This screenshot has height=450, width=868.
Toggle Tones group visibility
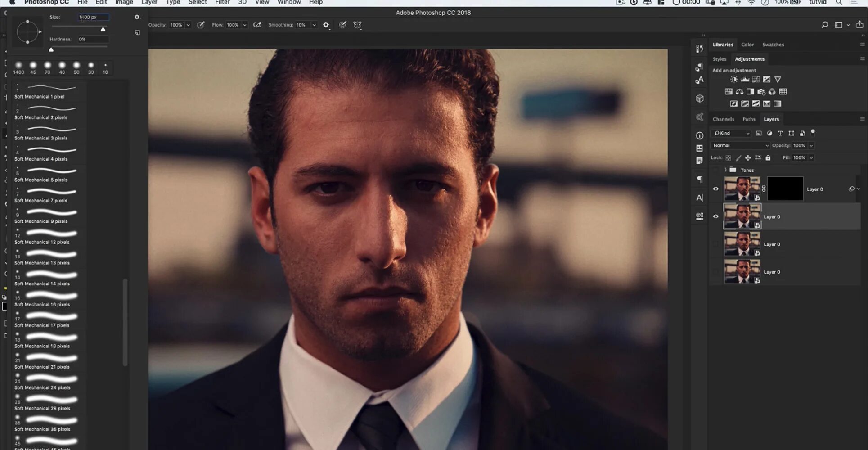715,170
